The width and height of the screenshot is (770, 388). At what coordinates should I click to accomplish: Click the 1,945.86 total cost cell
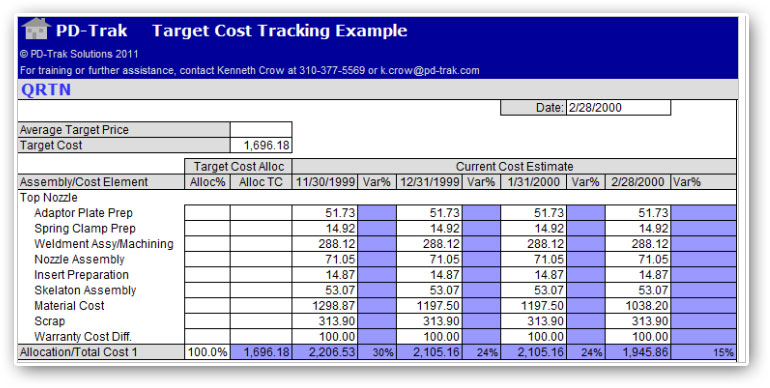638,352
